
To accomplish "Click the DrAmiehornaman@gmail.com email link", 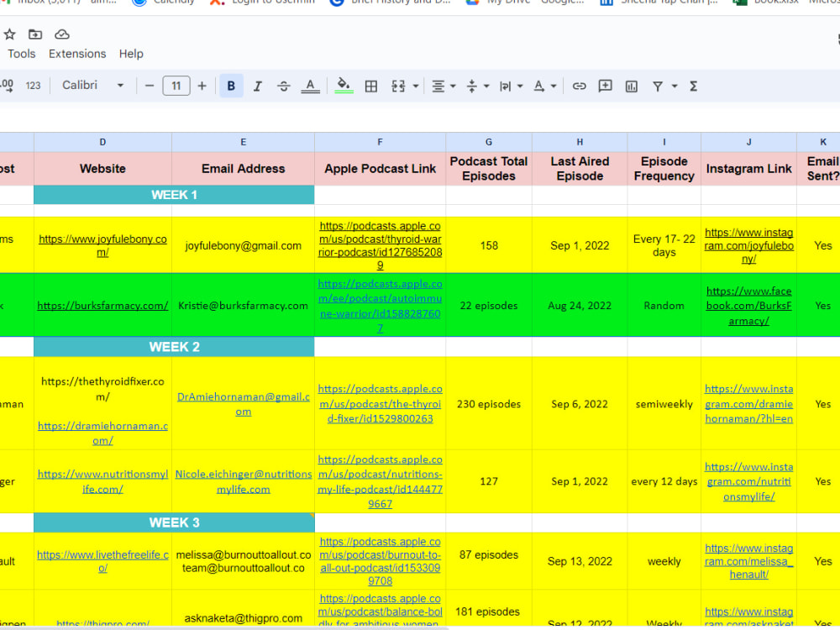I will 244,404.
